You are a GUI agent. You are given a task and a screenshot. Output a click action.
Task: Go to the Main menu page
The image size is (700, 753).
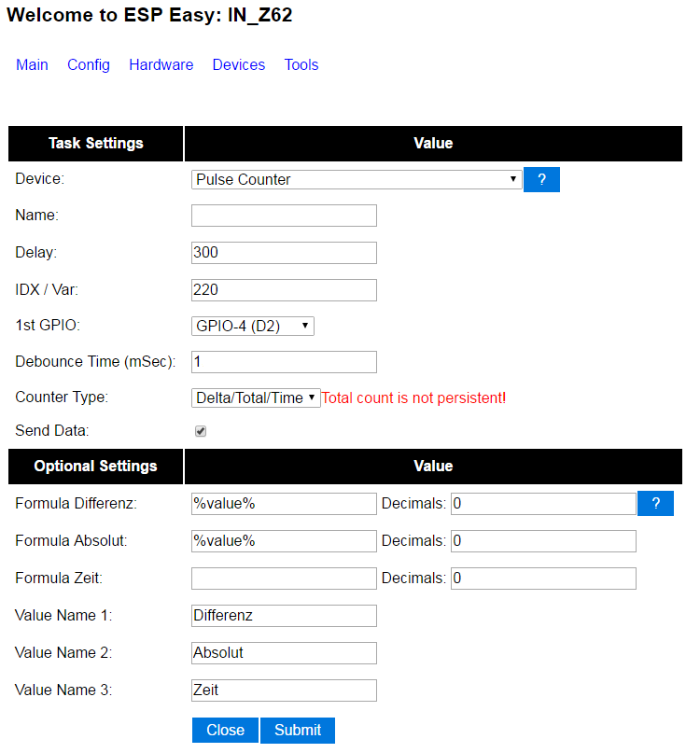click(32, 64)
